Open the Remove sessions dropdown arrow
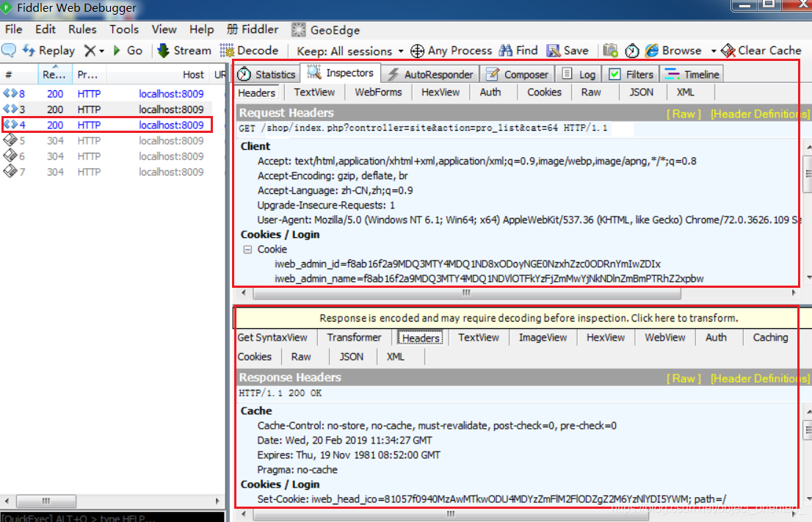Viewport: 812px width, 522px height. [x=101, y=51]
